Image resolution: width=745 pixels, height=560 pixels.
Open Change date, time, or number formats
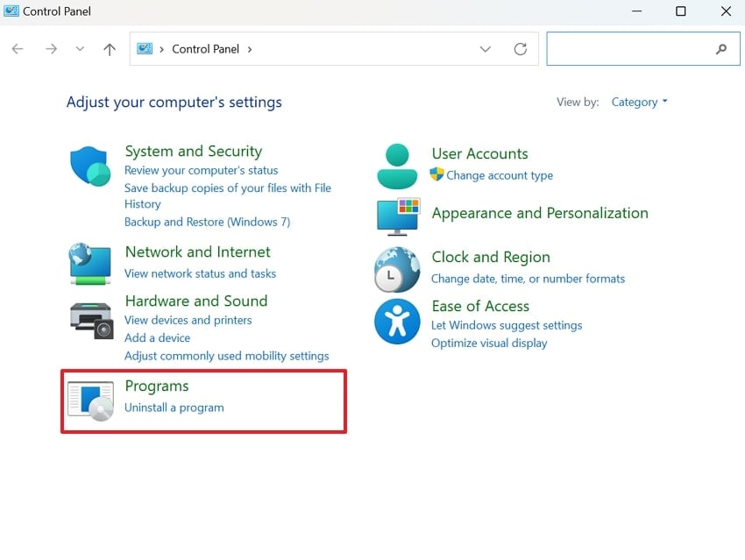tap(528, 279)
